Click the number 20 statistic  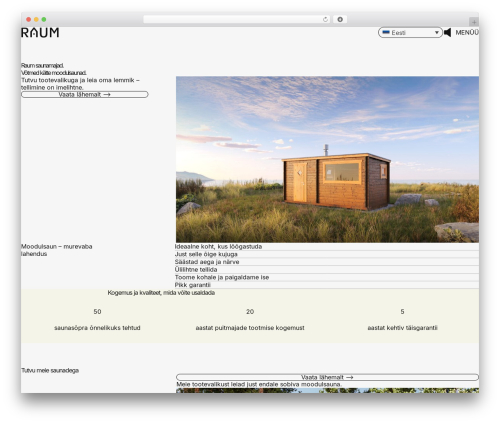point(250,311)
